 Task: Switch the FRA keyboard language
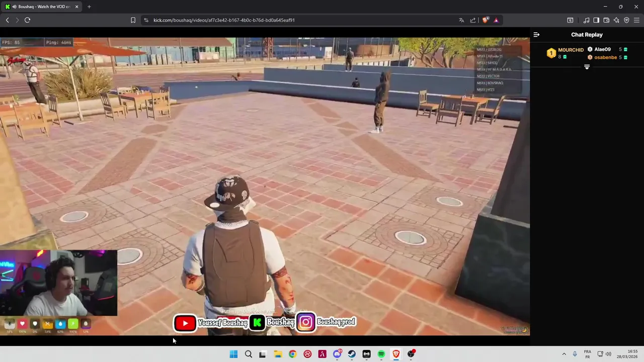pos(587,354)
